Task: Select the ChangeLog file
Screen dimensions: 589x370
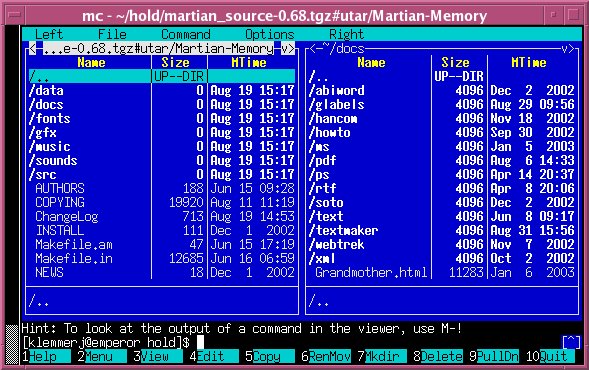Action: pos(162,216)
